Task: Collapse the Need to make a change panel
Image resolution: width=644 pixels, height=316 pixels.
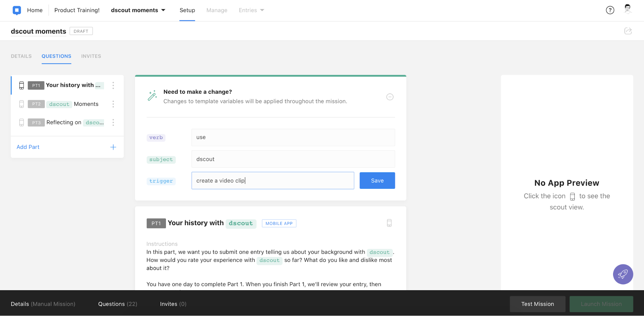Action: point(390,97)
